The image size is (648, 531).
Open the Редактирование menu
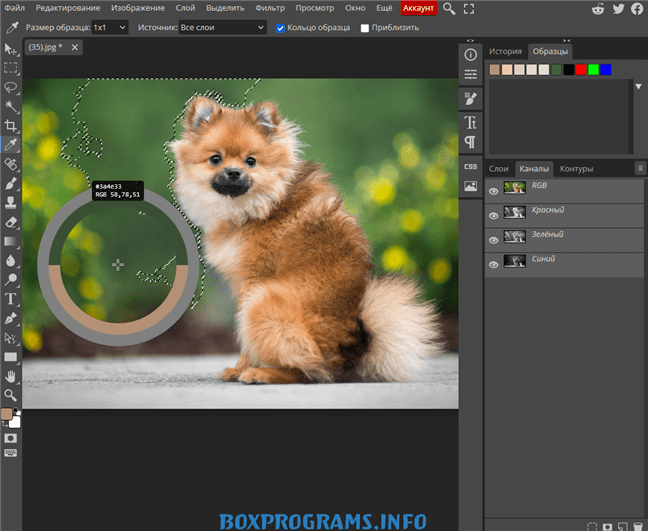click(x=68, y=8)
